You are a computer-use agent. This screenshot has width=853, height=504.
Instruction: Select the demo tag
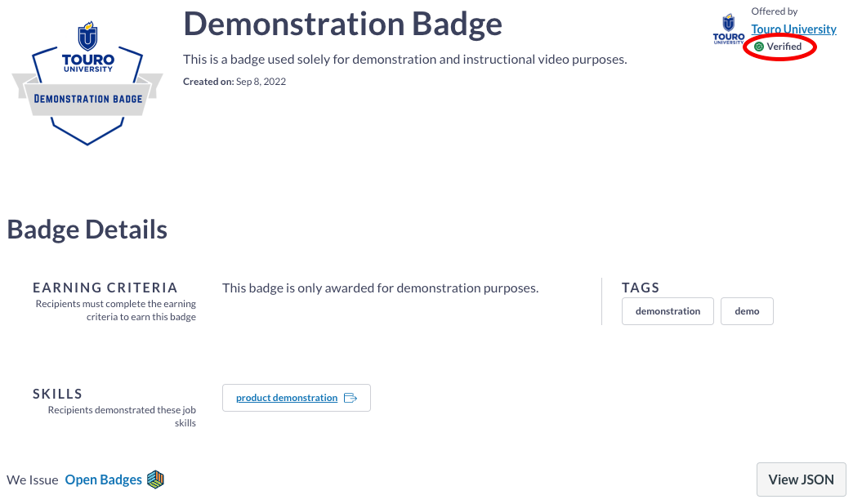747,311
